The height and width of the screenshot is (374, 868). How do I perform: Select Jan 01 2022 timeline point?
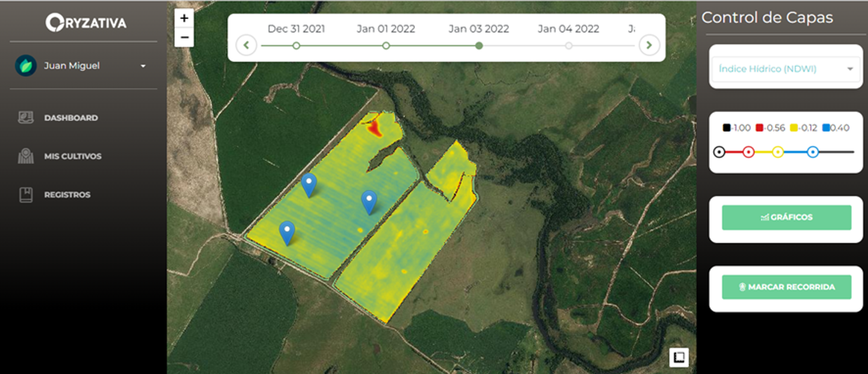(386, 46)
